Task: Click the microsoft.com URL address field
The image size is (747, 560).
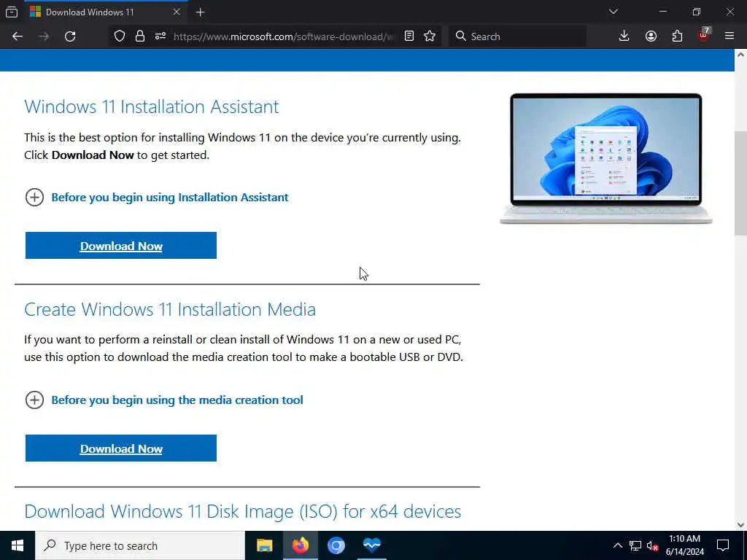Action: click(x=285, y=36)
